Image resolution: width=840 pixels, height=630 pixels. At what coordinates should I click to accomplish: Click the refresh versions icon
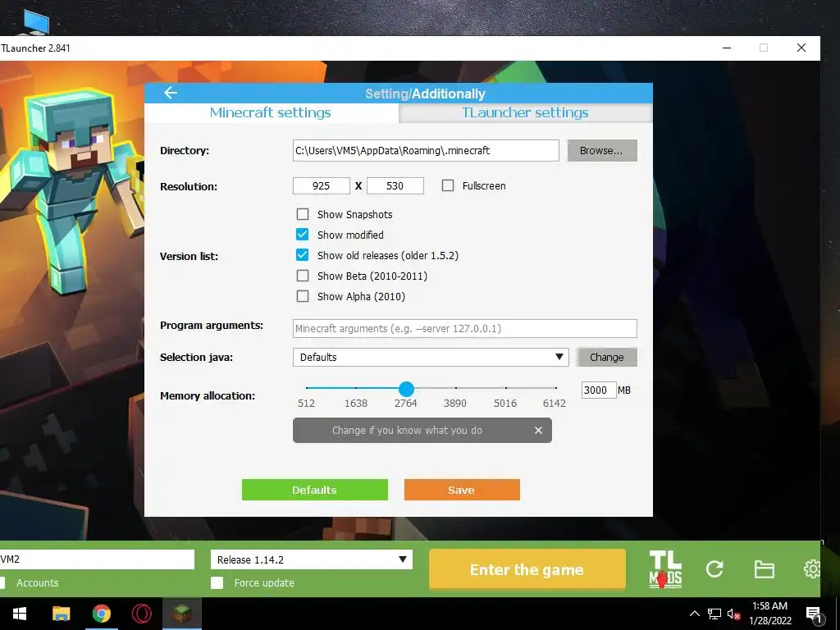[x=714, y=569]
